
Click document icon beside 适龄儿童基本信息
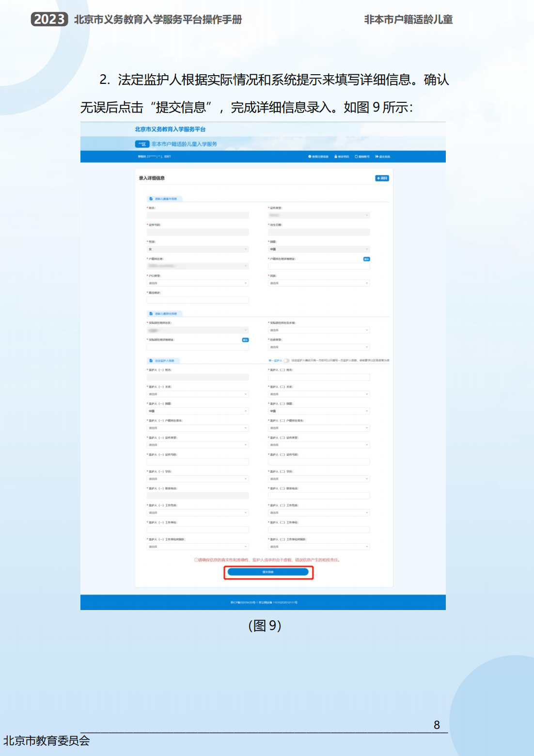[150, 198]
